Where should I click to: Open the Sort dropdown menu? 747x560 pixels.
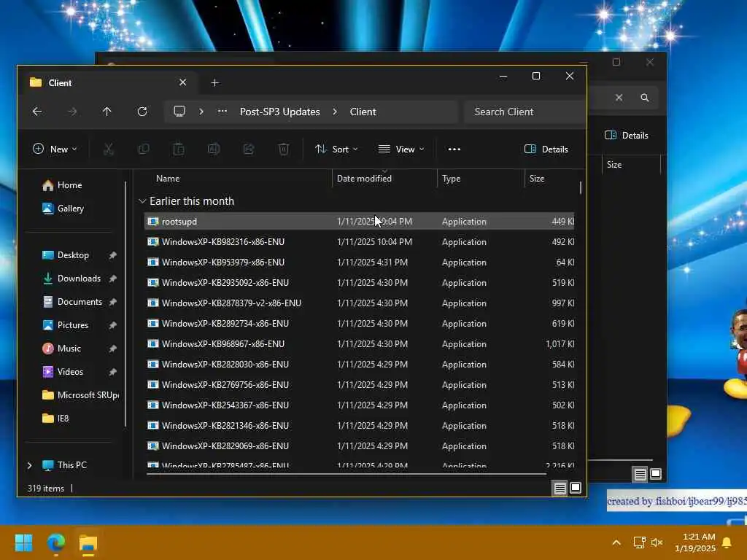click(336, 149)
